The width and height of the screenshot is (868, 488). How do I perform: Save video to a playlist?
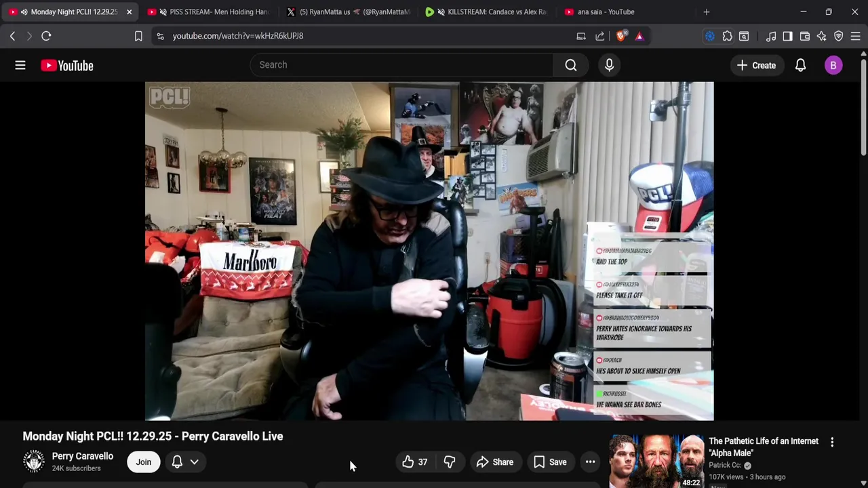550,462
